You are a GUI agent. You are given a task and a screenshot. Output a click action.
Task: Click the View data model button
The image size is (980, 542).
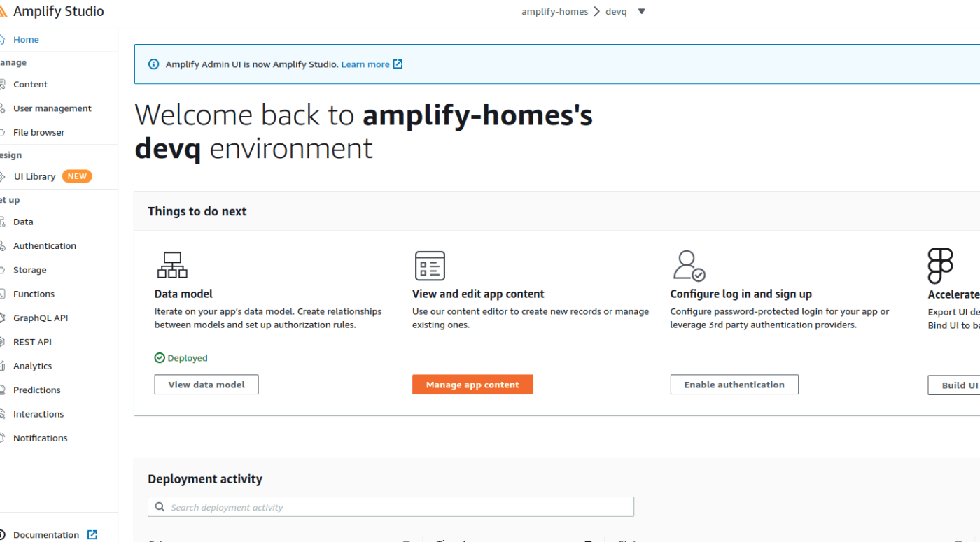tap(206, 385)
